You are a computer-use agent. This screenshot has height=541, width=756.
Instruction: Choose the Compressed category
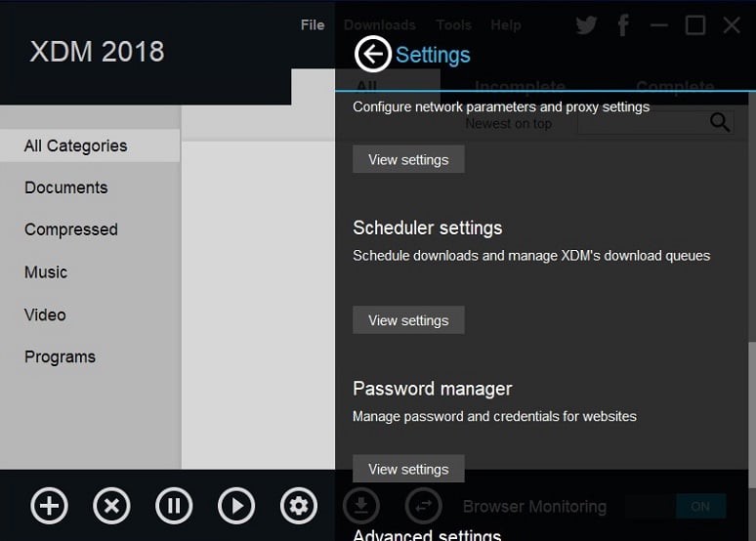(71, 230)
